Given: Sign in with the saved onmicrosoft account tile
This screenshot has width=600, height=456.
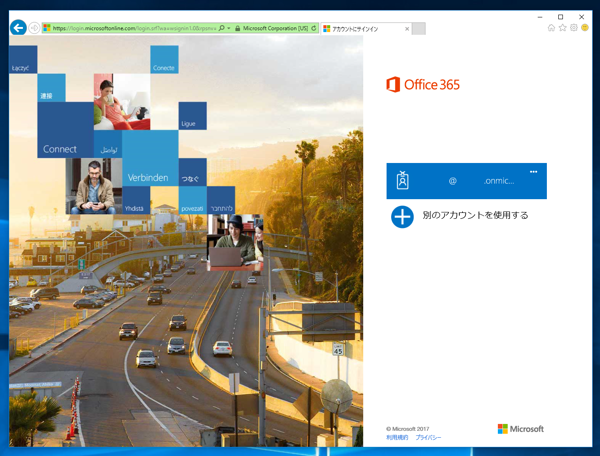Looking at the screenshot, I should pos(466,181).
